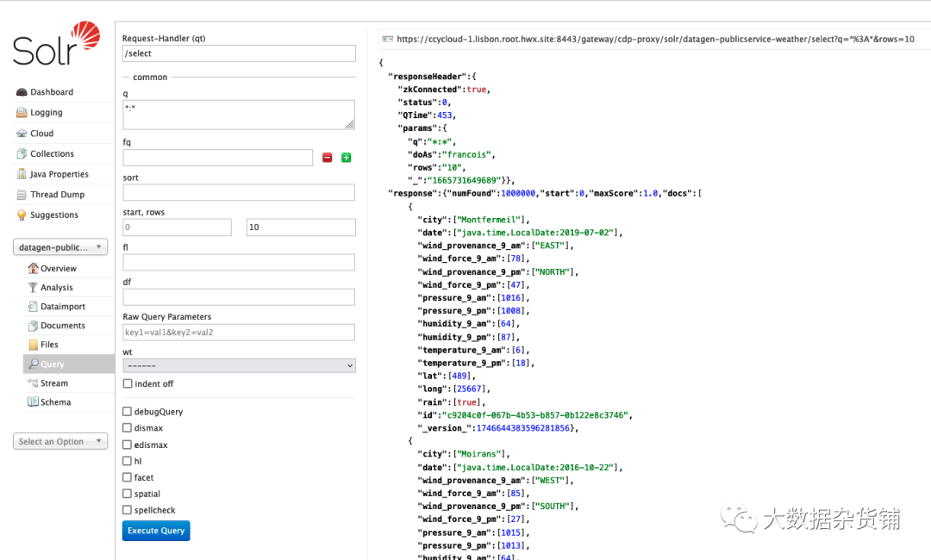Focus the fq filter query field
The height and width of the screenshot is (560, 931).
pyautogui.click(x=217, y=157)
